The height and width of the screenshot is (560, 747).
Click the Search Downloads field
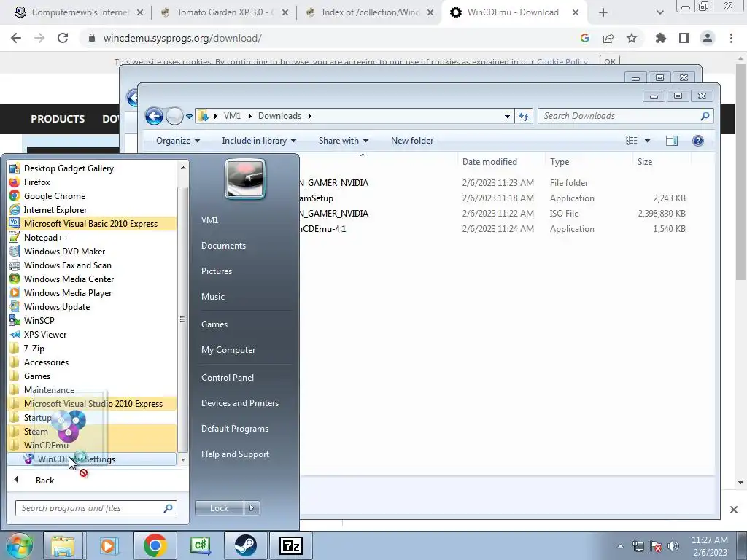(x=625, y=116)
